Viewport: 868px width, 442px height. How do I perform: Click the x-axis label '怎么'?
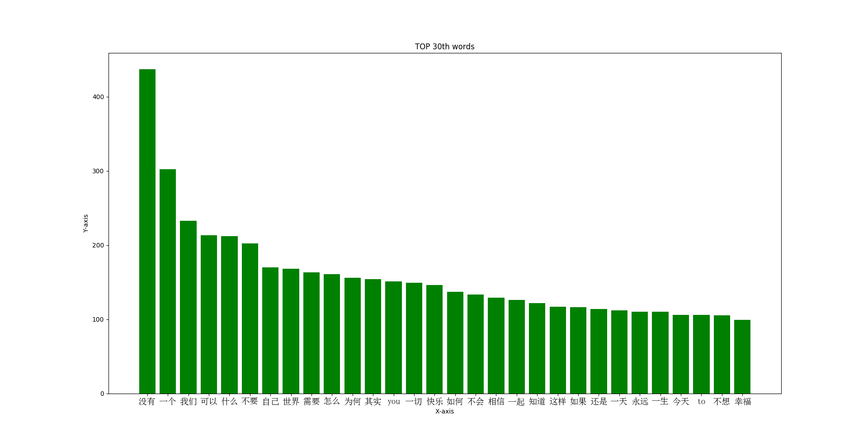332,401
